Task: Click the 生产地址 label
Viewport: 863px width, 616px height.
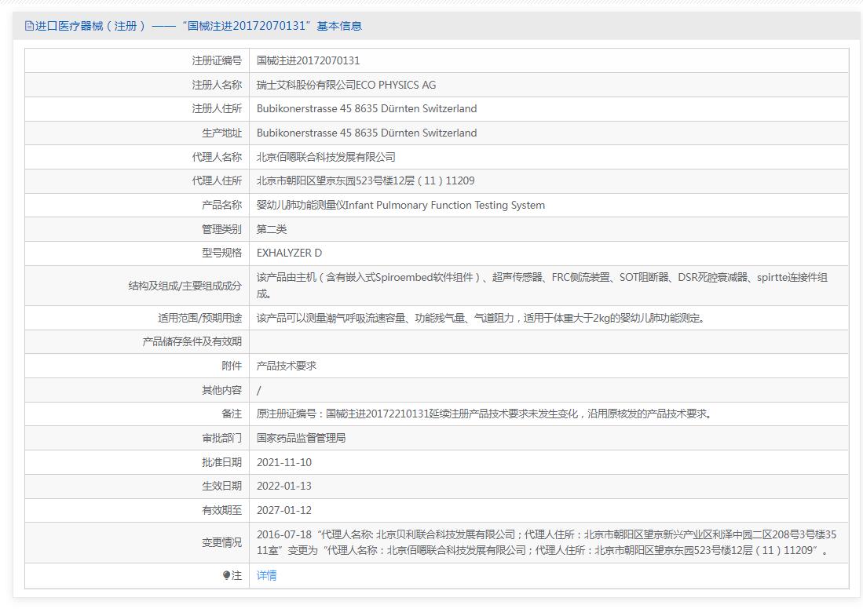Action: coord(221,133)
